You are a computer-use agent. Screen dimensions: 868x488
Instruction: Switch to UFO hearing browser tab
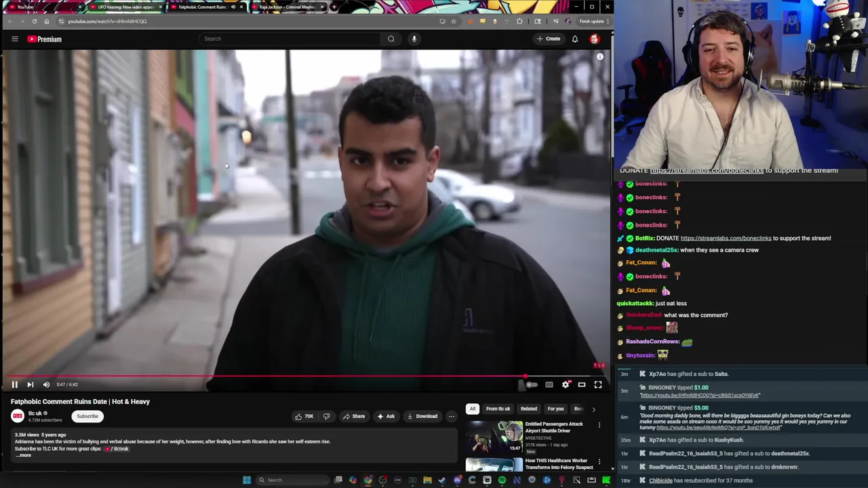125,7
